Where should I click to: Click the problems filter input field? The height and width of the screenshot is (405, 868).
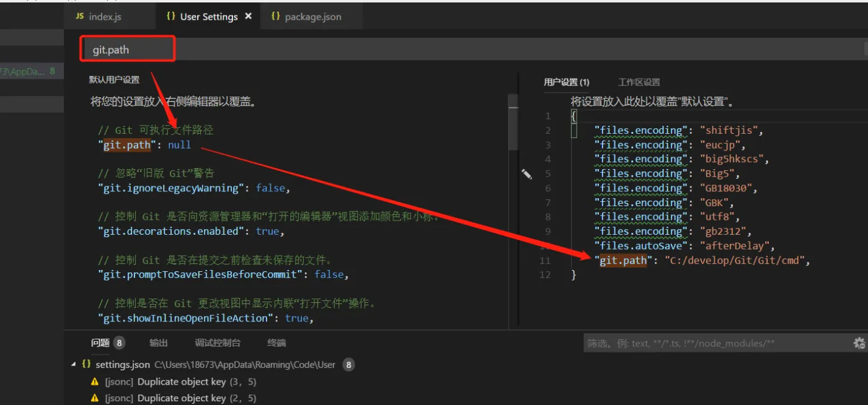click(x=716, y=343)
